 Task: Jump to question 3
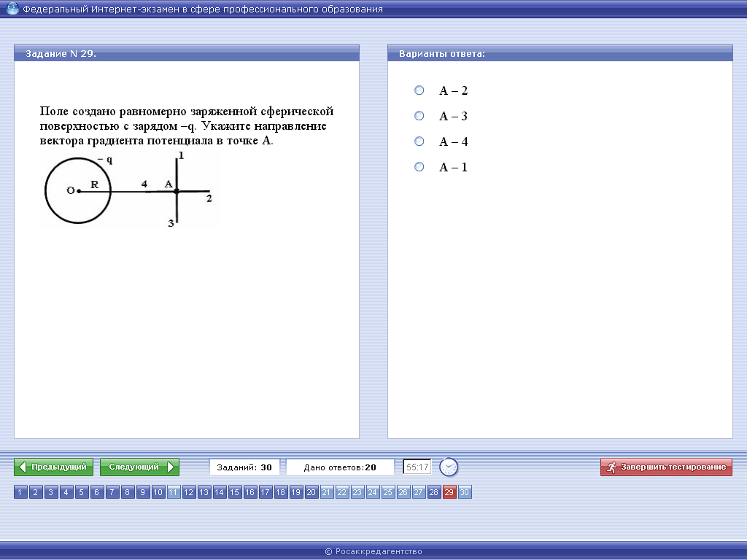tap(51, 492)
